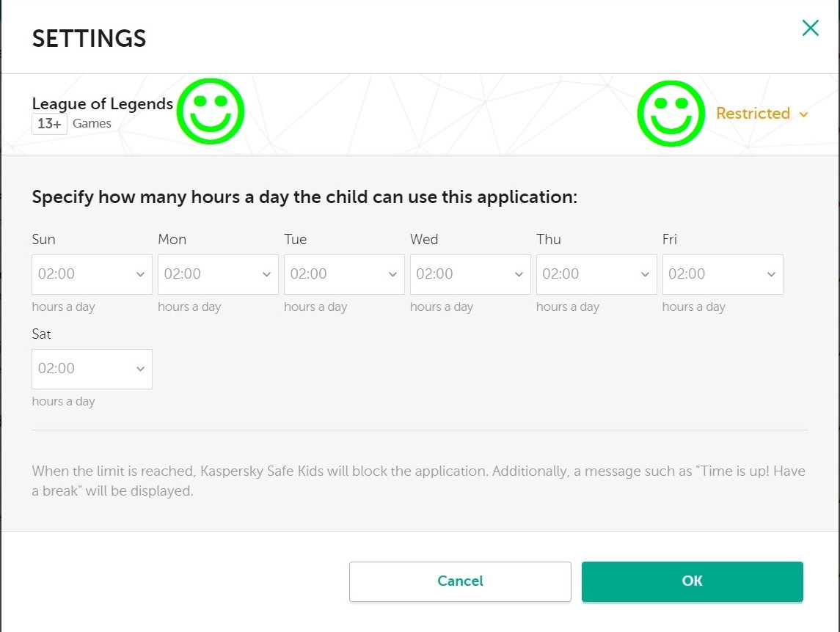
Task: Confirm settings with the OK button
Action: click(692, 581)
